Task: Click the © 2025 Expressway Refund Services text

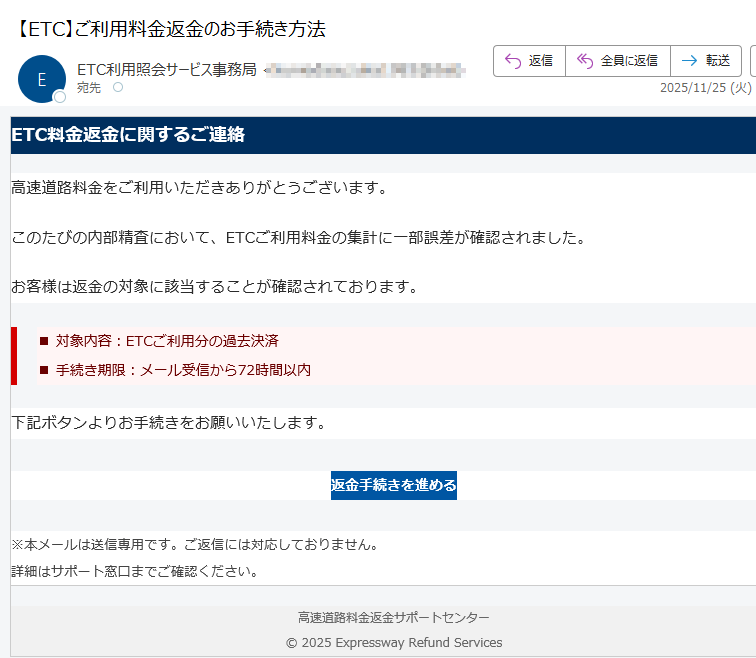Action: 394,643
